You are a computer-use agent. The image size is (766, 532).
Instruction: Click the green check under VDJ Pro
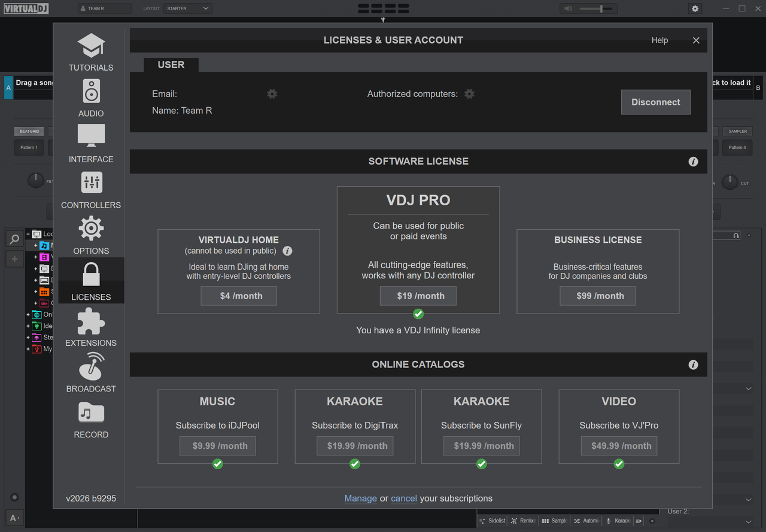(x=418, y=314)
